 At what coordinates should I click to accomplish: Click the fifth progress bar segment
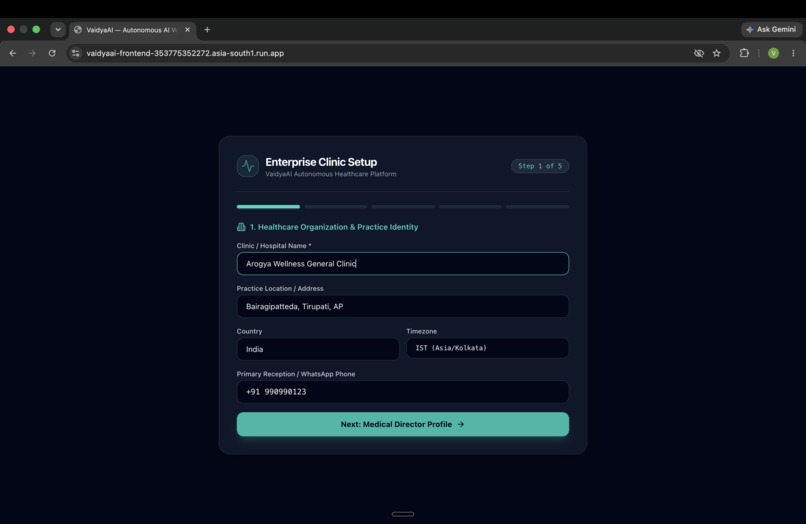[538, 207]
